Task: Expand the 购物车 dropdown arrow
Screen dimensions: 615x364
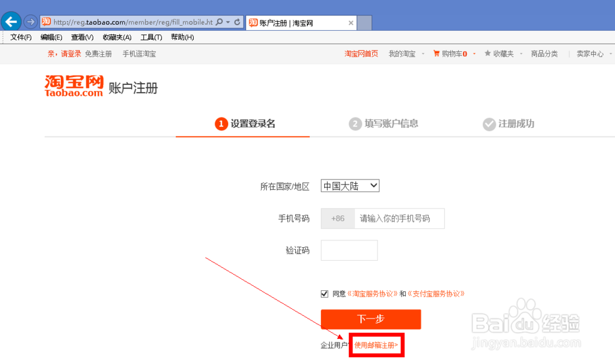Action: pyautogui.click(x=474, y=53)
